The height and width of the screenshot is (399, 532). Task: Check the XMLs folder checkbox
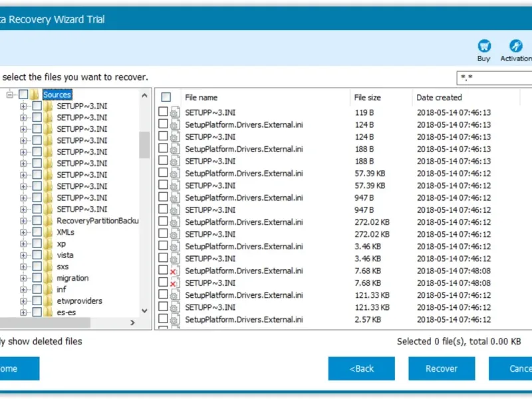37,232
